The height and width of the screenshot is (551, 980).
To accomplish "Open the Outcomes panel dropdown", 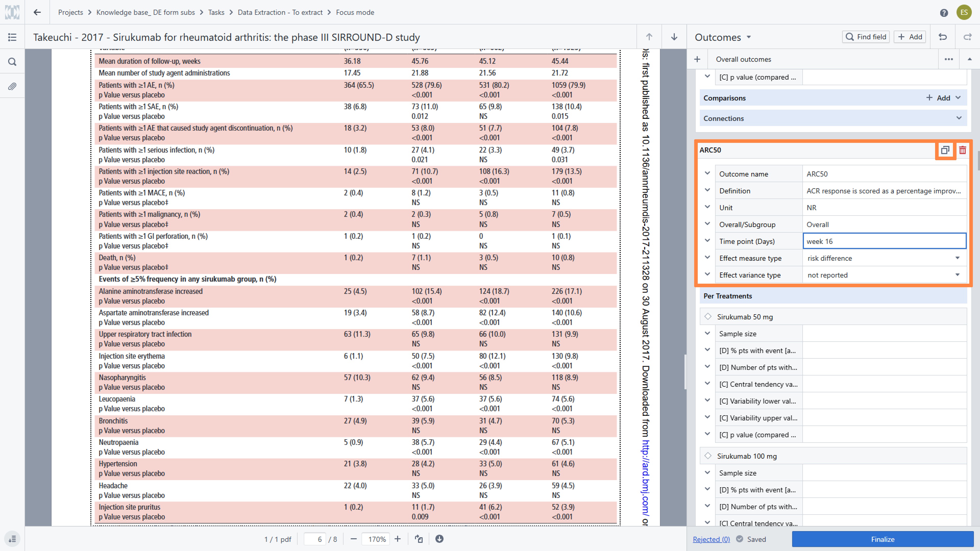I will click(749, 37).
